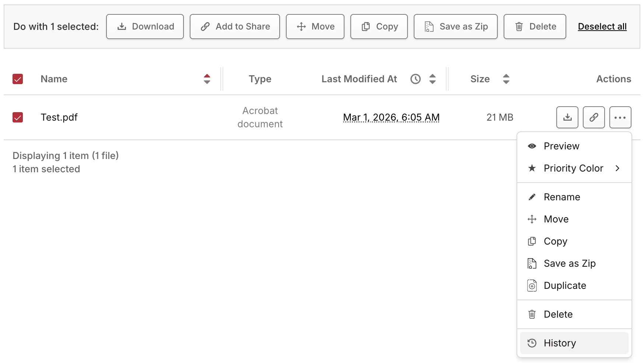Click the Copy button in the bulk action bar
644x363 pixels.
pyautogui.click(x=379, y=27)
